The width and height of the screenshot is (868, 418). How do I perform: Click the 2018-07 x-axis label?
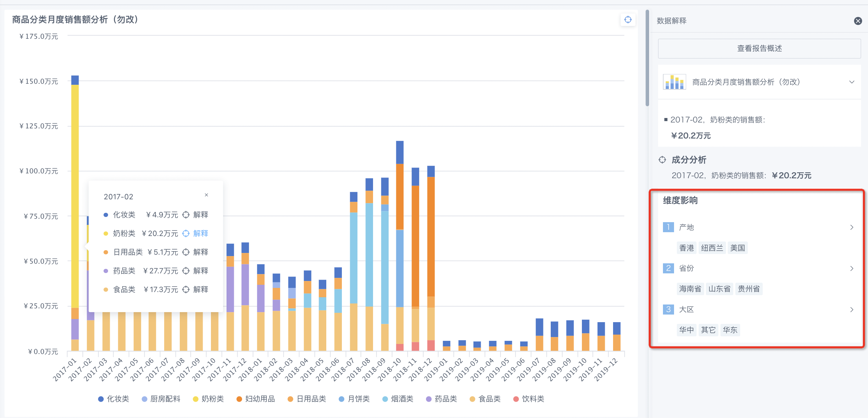(343, 370)
